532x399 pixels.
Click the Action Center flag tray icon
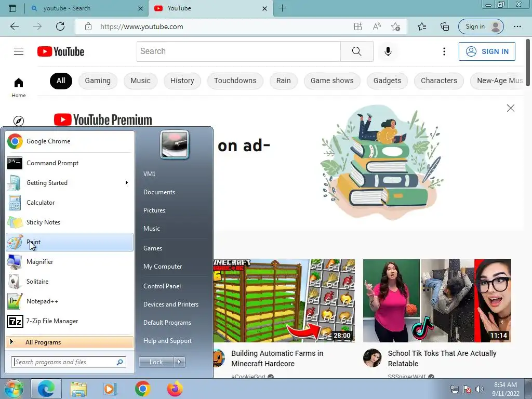(x=467, y=389)
